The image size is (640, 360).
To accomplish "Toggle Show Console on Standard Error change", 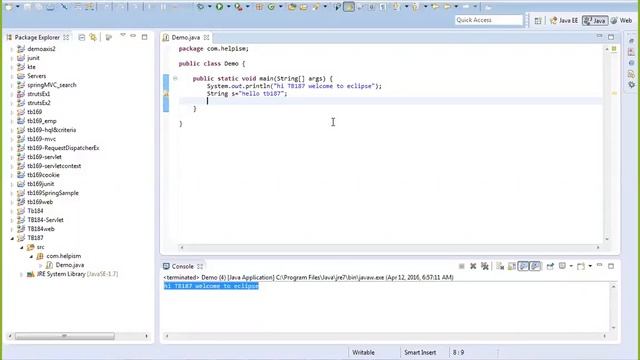I will pos(535,266).
